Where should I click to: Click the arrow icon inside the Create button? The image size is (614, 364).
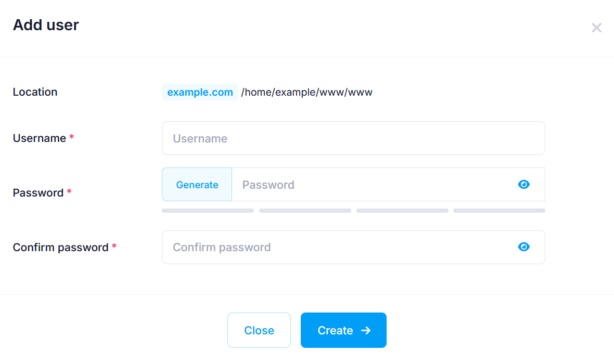point(366,330)
